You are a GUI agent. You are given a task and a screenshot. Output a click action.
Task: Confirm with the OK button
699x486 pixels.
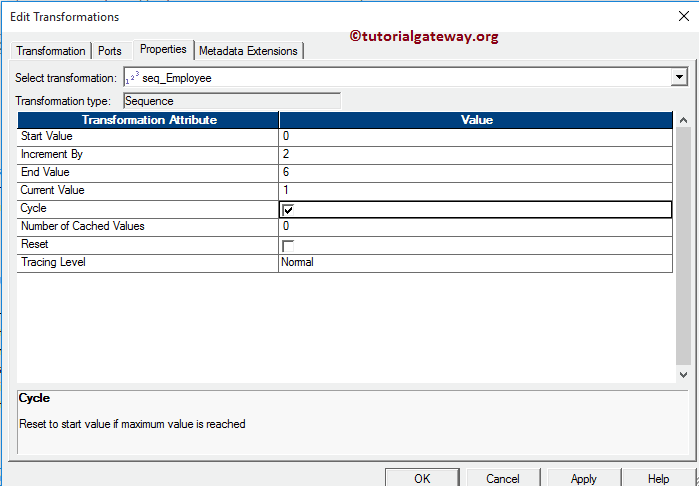coord(422,478)
